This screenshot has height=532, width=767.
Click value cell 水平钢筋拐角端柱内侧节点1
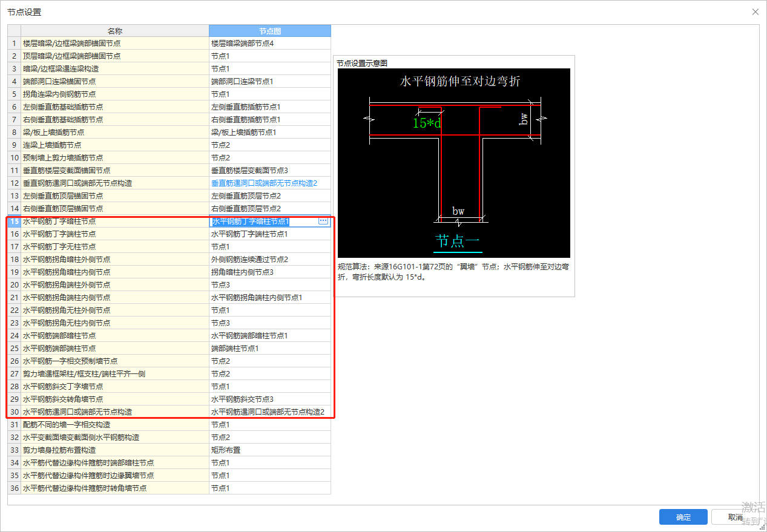click(x=270, y=298)
